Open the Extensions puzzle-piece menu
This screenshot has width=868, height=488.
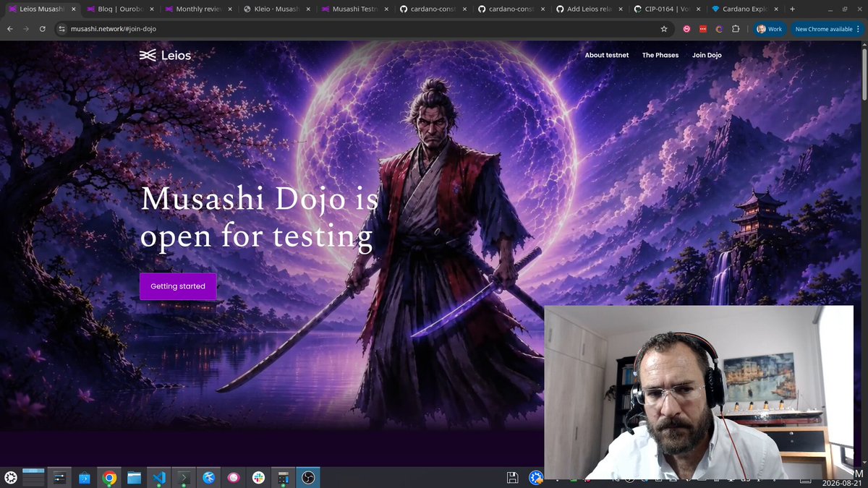pyautogui.click(x=736, y=29)
